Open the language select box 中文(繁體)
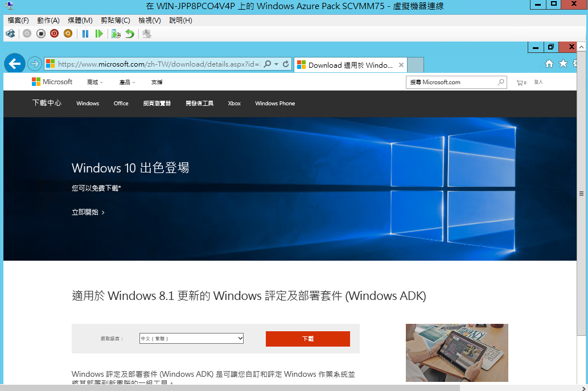The image size is (588, 391). pyautogui.click(x=191, y=339)
